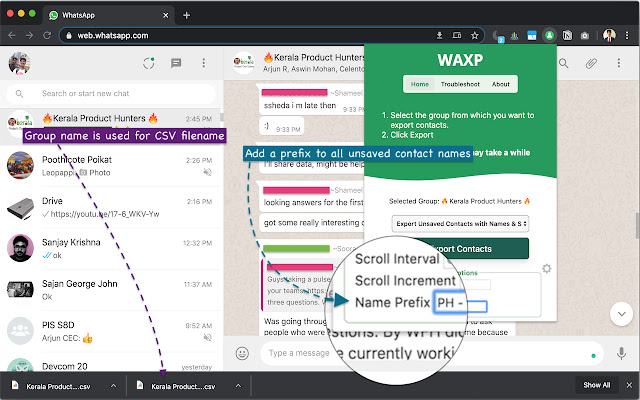Open Sanjay Krishna chat
640x400 pixels.
[x=111, y=249]
